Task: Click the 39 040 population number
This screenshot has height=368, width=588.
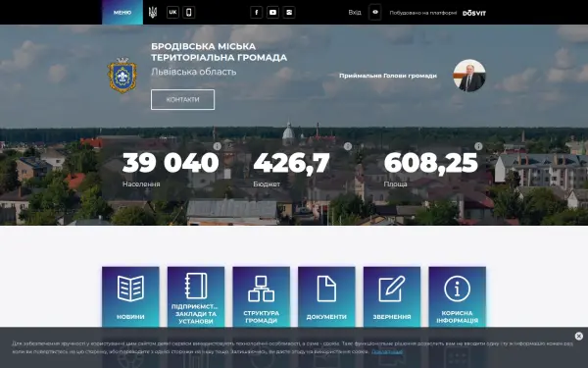Action: coord(171,163)
